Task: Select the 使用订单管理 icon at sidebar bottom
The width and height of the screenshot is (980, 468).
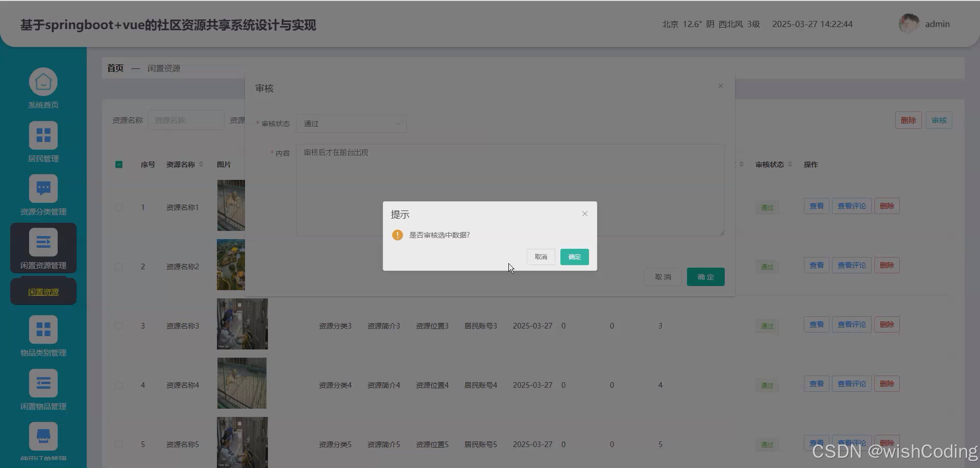Action: 43,436
